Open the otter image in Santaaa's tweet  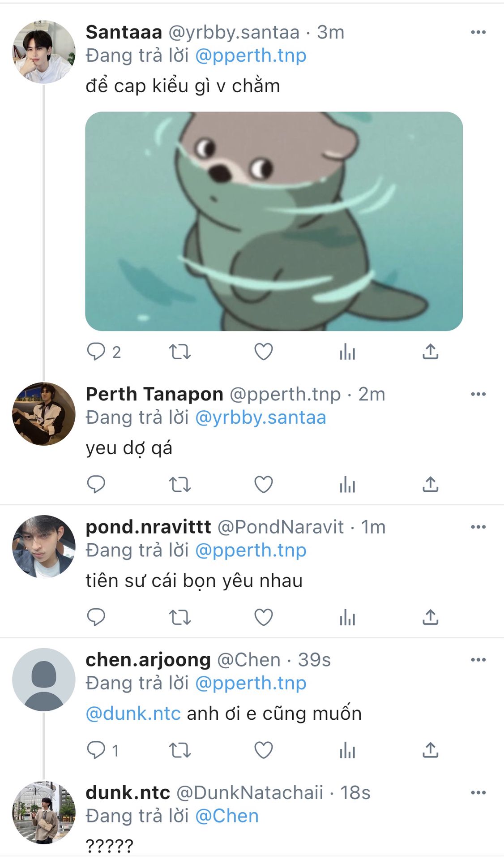(x=274, y=221)
